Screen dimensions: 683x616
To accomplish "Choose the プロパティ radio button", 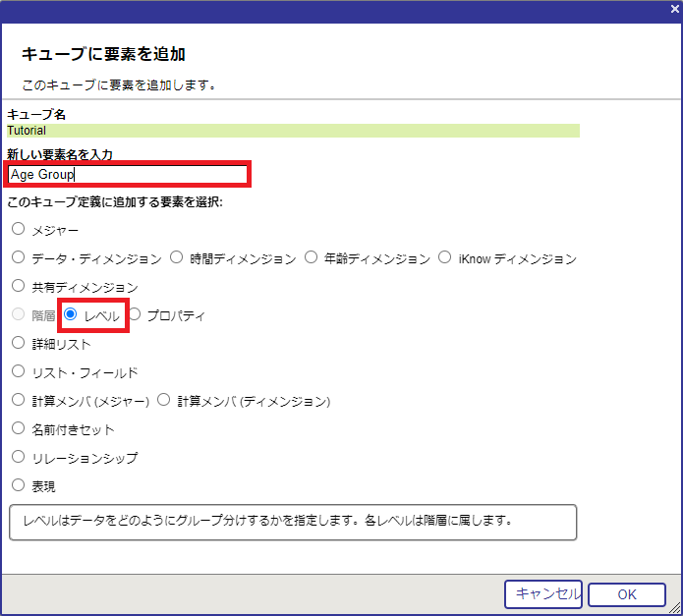I will click(136, 315).
